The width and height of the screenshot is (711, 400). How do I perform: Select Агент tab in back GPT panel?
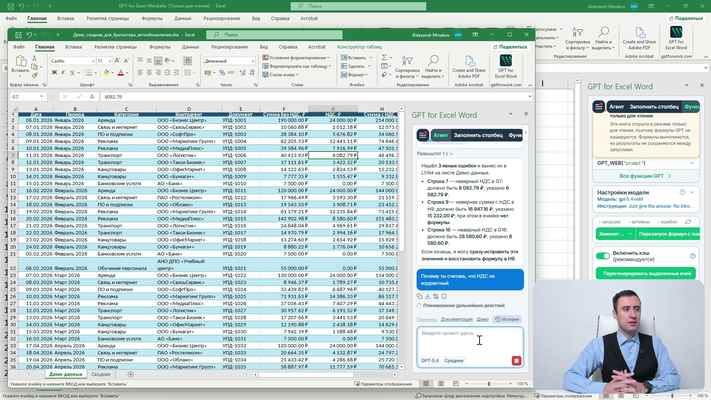[616, 107]
